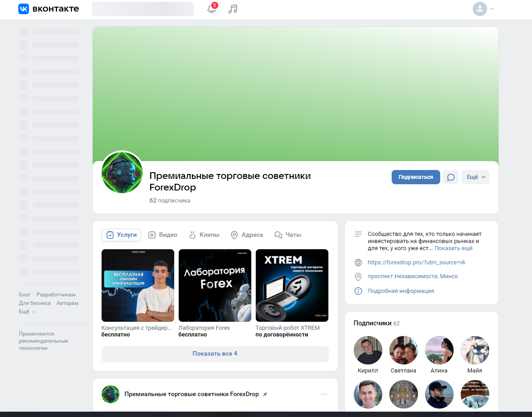Viewport: 532px width, 417px height.
Task: Click the community title ForexDrop heading
Action: [230, 182]
